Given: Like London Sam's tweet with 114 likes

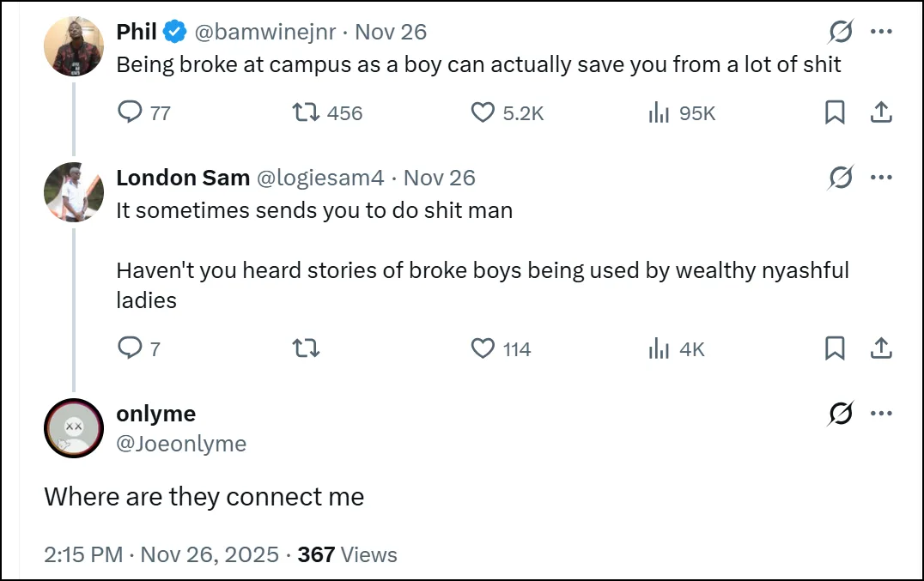Looking at the screenshot, I should pyautogui.click(x=483, y=348).
